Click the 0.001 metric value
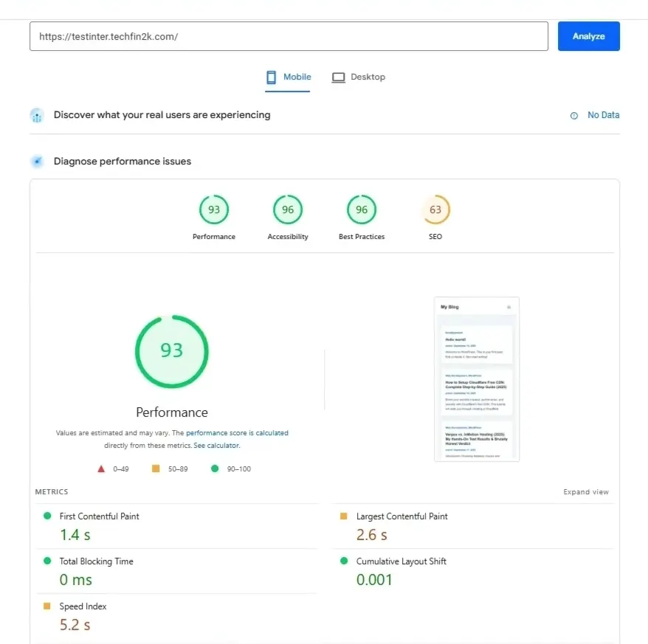The width and height of the screenshot is (648, 644). click(374, 580)
